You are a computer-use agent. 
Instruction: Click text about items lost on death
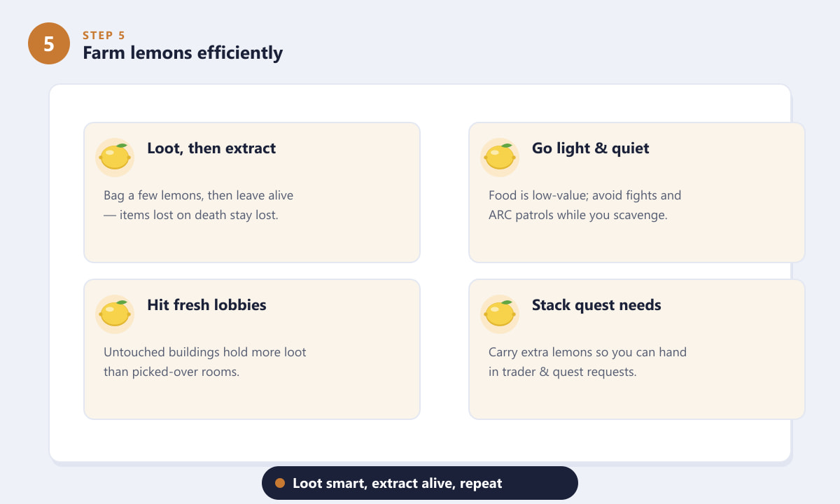(x=191, y=215)
